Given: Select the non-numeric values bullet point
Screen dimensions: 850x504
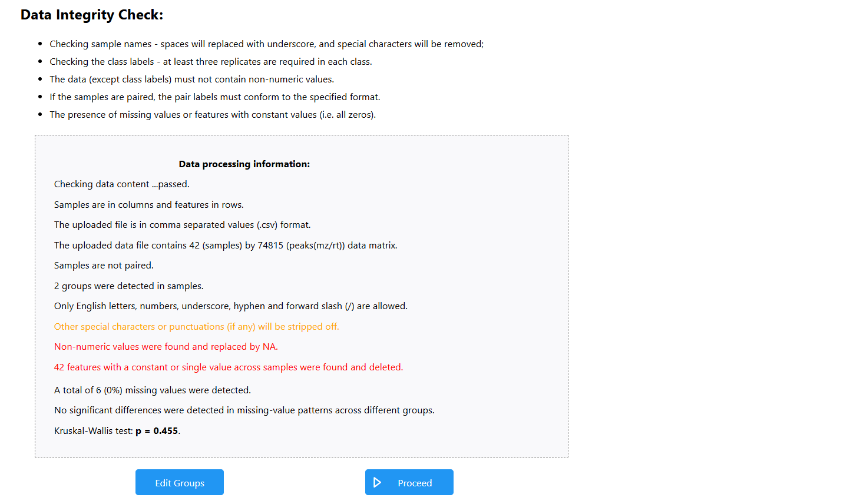Looking at the screenshot, I should click(x=191, y=79).
